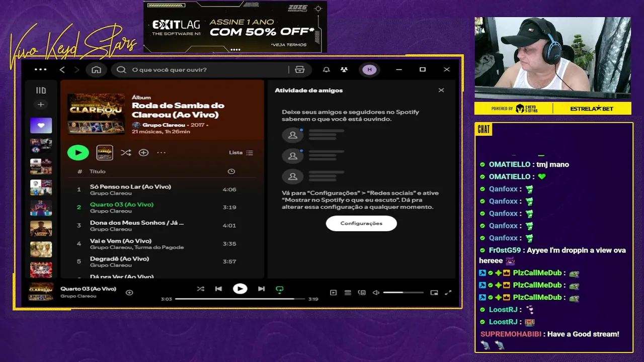Viewport: 644px width, 362px height.
Task: Enter full screen mode
Action: click(448, 293)
